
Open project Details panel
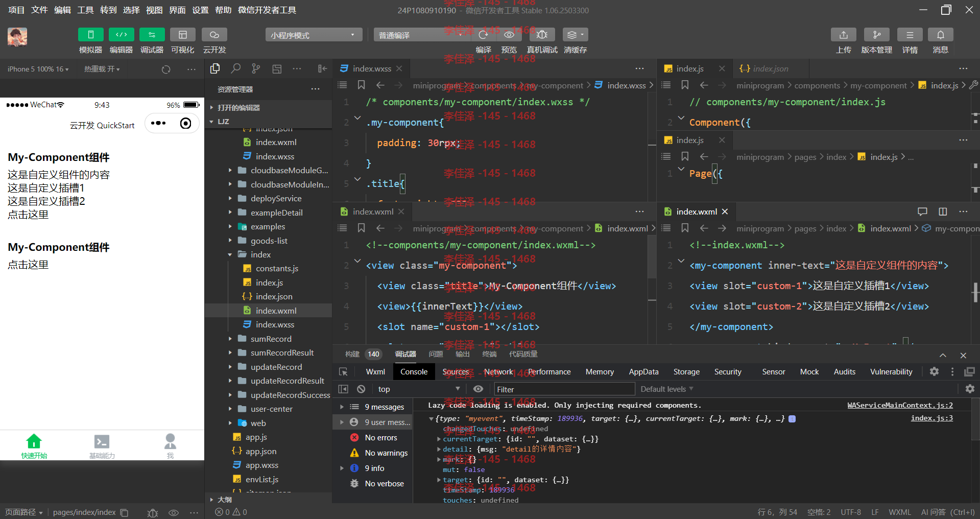pyautogui.click(x=910, y=35)
